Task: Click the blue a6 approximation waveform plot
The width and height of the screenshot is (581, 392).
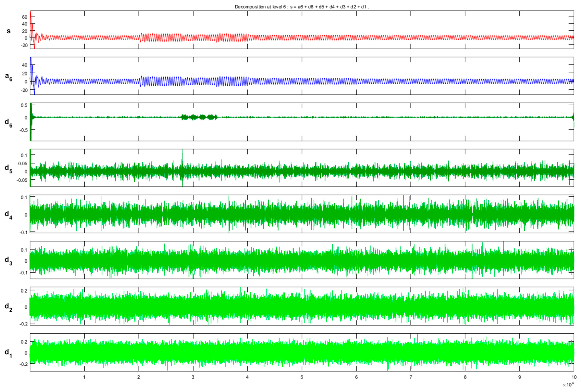Action: point(302,76)
